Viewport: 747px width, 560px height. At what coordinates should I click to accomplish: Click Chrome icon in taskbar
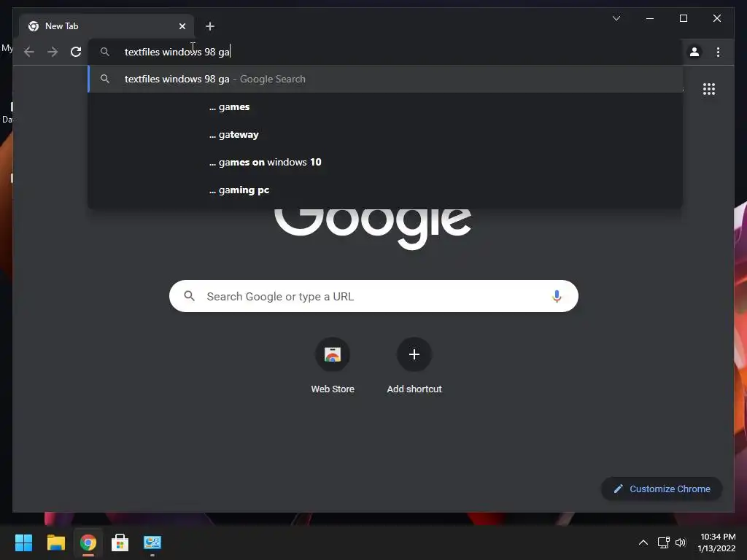coord(88,542)
